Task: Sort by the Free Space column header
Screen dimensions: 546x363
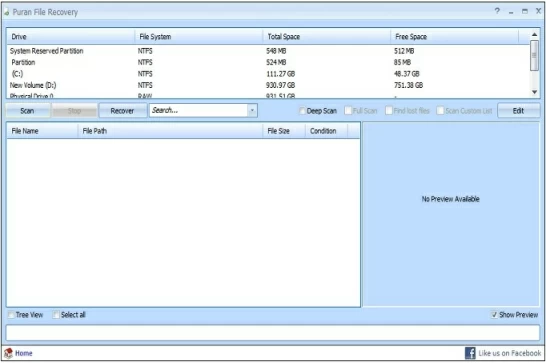Action: [x=454, y=37]
